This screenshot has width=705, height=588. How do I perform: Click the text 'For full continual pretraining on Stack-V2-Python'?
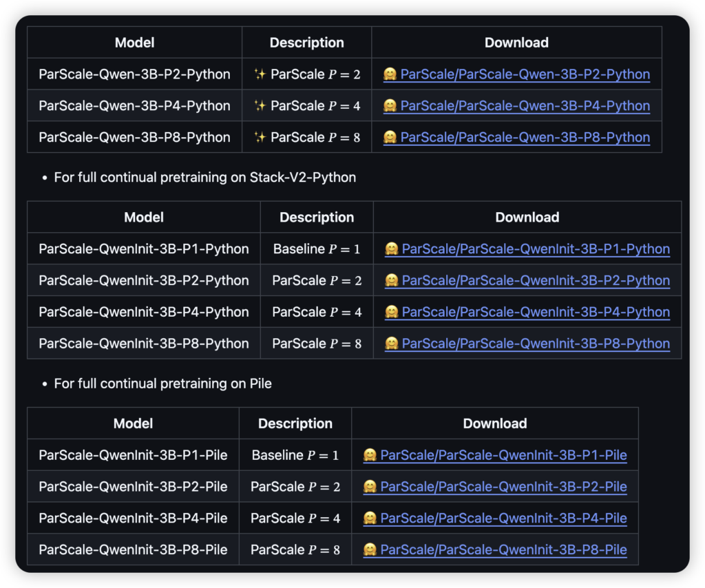[x=205, y=178]
